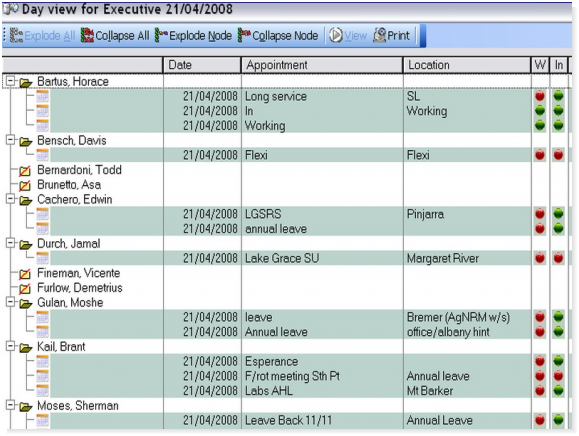
Task: Select the name Fineman, Vicente
Action: click(79, 273)
